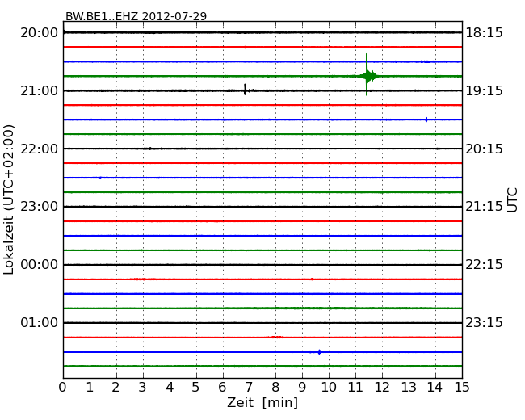Viewport: 525px width, 420px height.
Task: Click the vertical UTC axis label
Action: click(x=512, y=200)
